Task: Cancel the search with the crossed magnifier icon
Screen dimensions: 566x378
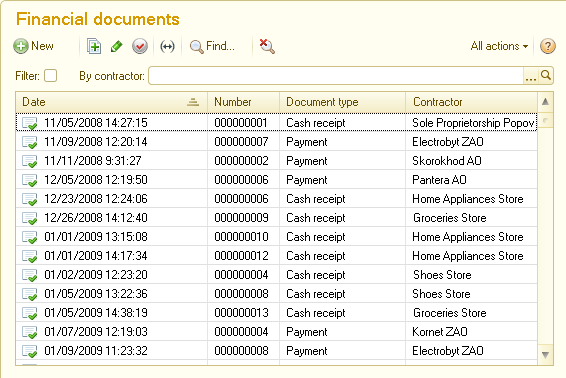Action: pyautogui.click(x=267, y=46)
